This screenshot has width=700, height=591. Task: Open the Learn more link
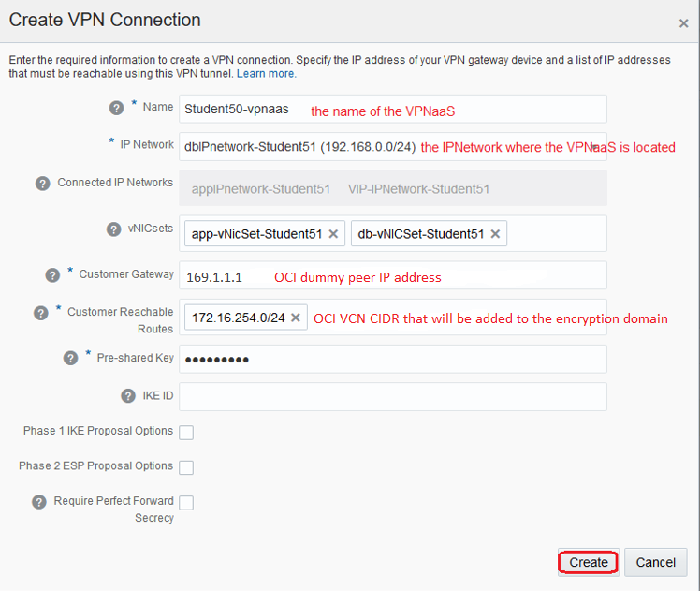[x=266, y=73]
